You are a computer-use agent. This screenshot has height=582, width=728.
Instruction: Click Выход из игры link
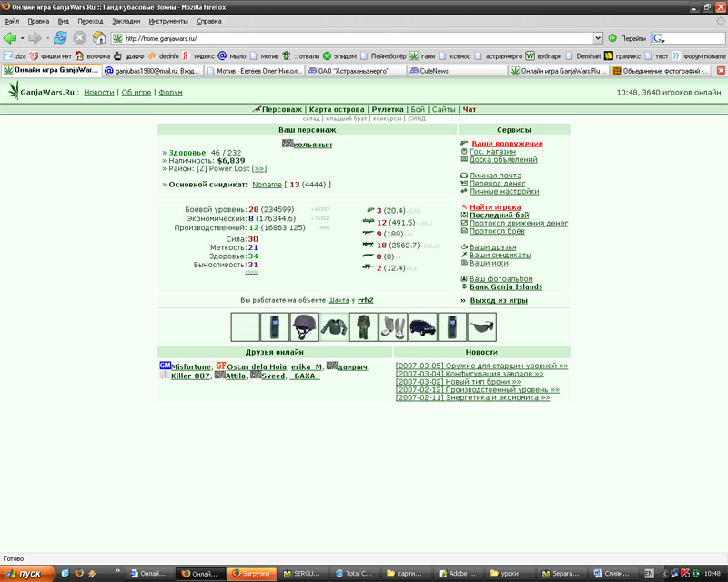tap(499, 300)
